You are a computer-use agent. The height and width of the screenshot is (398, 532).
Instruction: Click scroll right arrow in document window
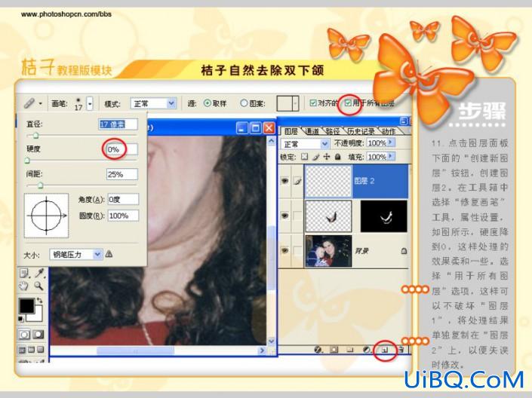tap(262, 351)
